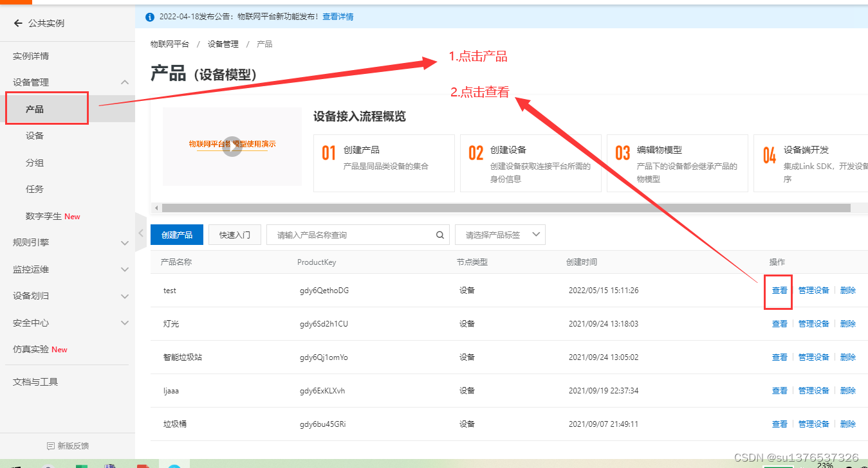Viewport: 868px width, 468px height.
Task: Click the 02 创建设备 step card
Action: click(531, 163)
